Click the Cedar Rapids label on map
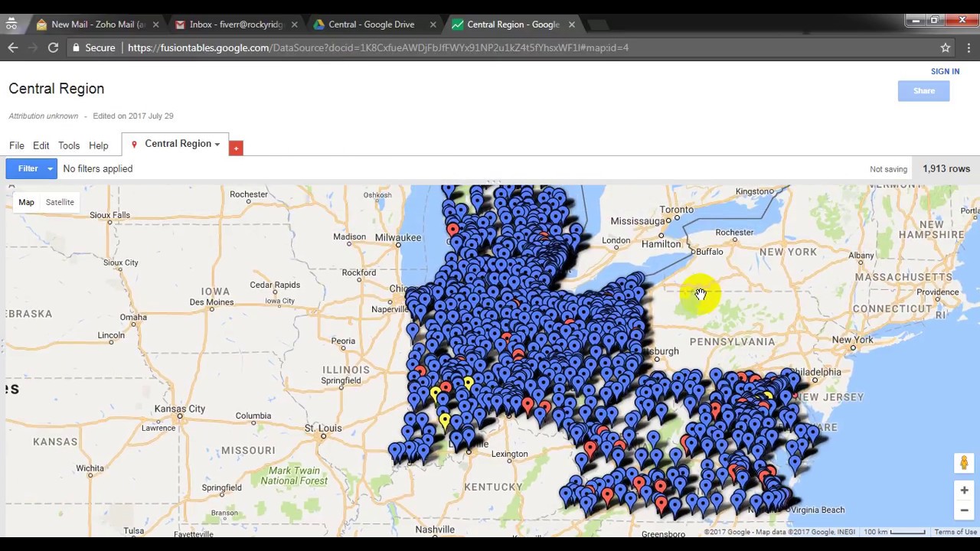980x551 pixels. coord(275,285)
